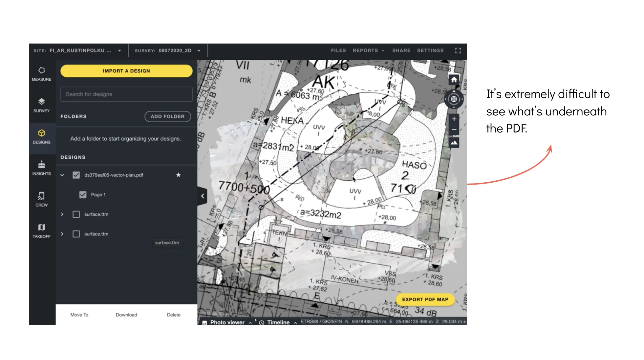Select the ETRS89 / GK25FIN coordinate system label
Screen dimensions: 644x360
pyautogui.click(x=321, y=322)
